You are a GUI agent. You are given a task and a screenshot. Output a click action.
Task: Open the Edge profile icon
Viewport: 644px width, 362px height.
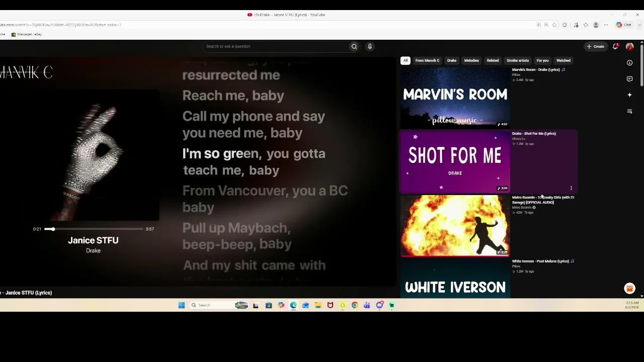click(x=596, y=25)
